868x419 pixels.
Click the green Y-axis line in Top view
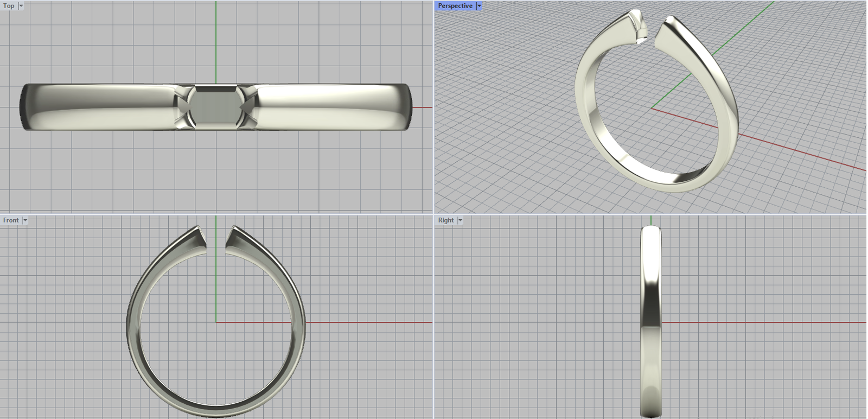(216, 43)
